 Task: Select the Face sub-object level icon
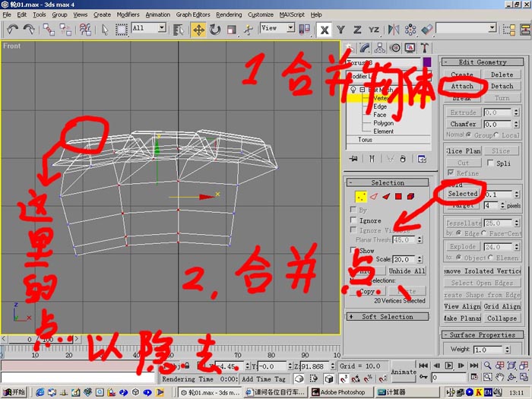coord(386,196)
